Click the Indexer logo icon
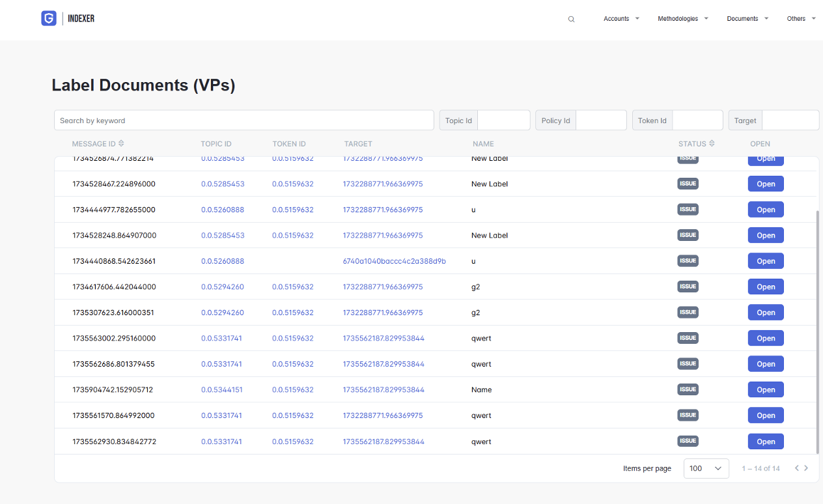The image size is (823, 504). [49, 19]
